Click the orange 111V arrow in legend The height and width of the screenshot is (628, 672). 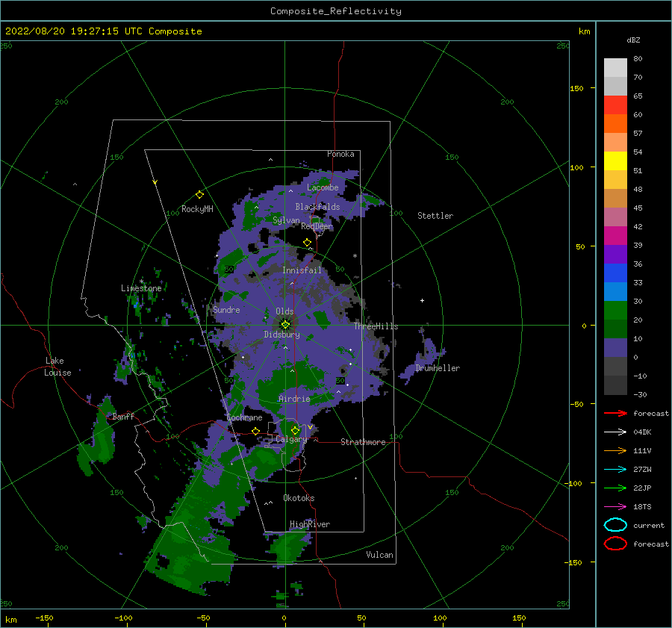tap(615, 450)
